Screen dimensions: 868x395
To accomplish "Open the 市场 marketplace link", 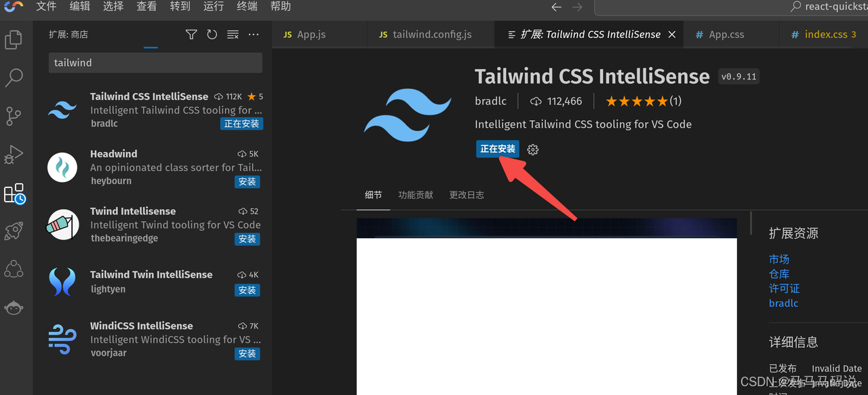I will pyautogui.click(x=779, y=259).
